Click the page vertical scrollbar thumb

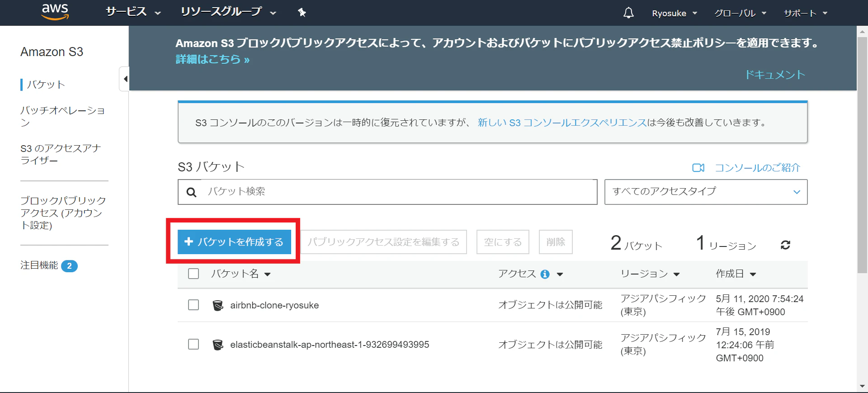coord(862,155)
